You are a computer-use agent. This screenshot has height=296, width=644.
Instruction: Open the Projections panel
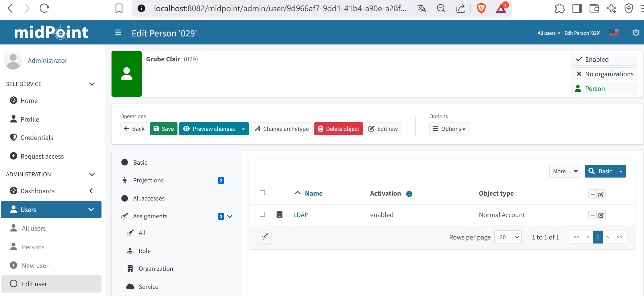click(x=148, y=180)
